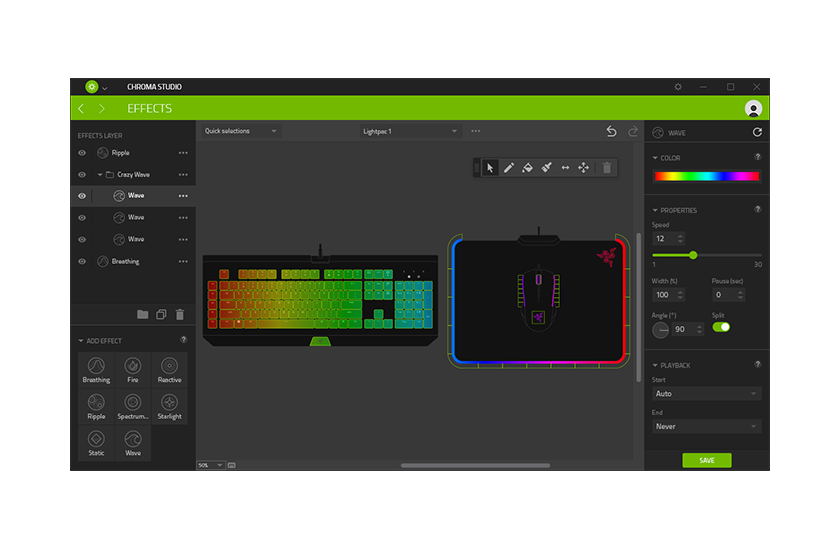Viewport: 840px width, 550px height.
Task: Collapse the Properties section
Action: coord(655,210)
